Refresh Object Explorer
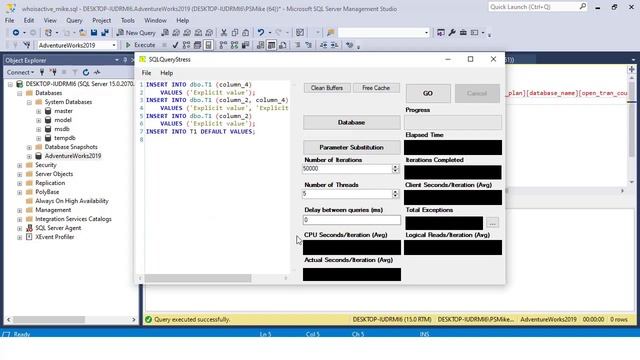640x360 pixels. 86,72
